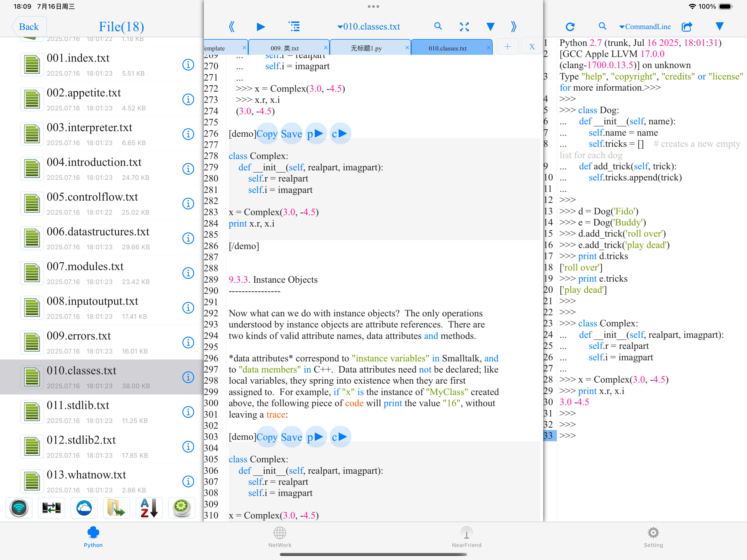Viewport: 747px width, 560px height.
Task: Go to next file with right chevrons
Action: pyautogui.click(x=514, y=27)
